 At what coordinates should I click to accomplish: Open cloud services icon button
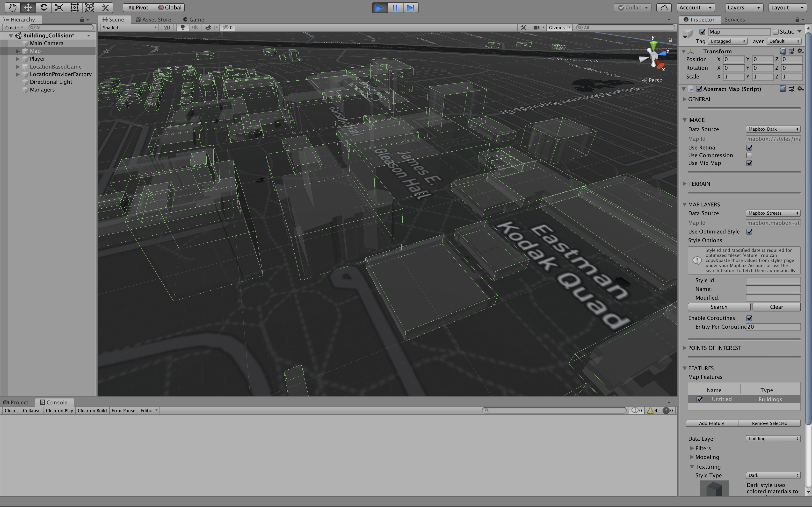pyautogui.click(x=664, y=7)
